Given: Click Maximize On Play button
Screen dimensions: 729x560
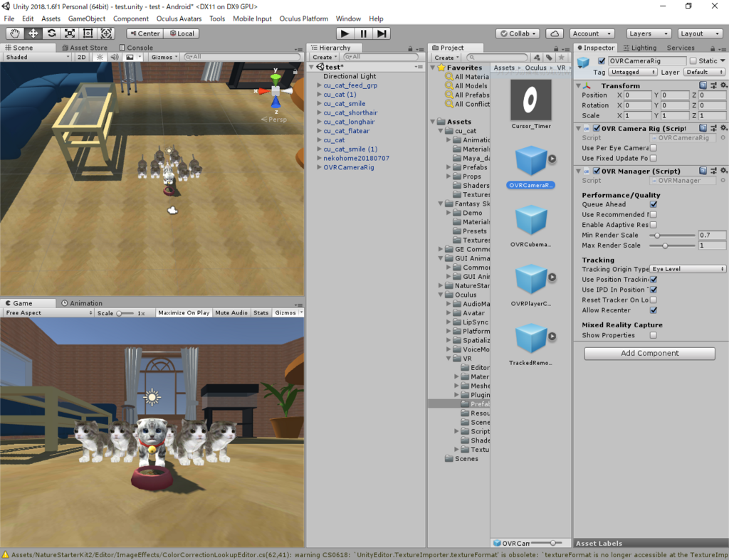Looking at the screenshot, I should [184, 313].
